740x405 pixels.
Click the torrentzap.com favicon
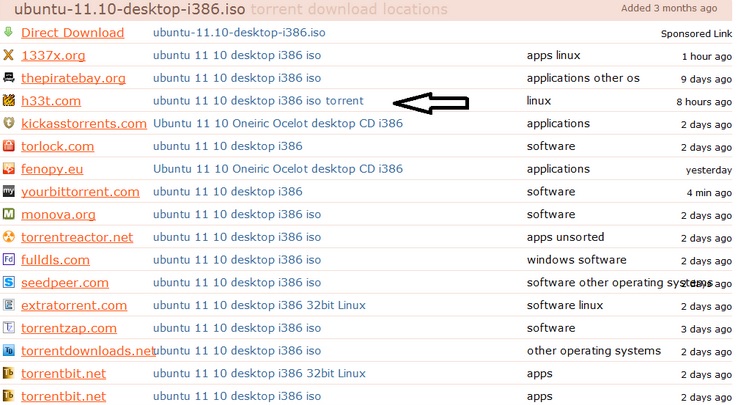[8, 327]
